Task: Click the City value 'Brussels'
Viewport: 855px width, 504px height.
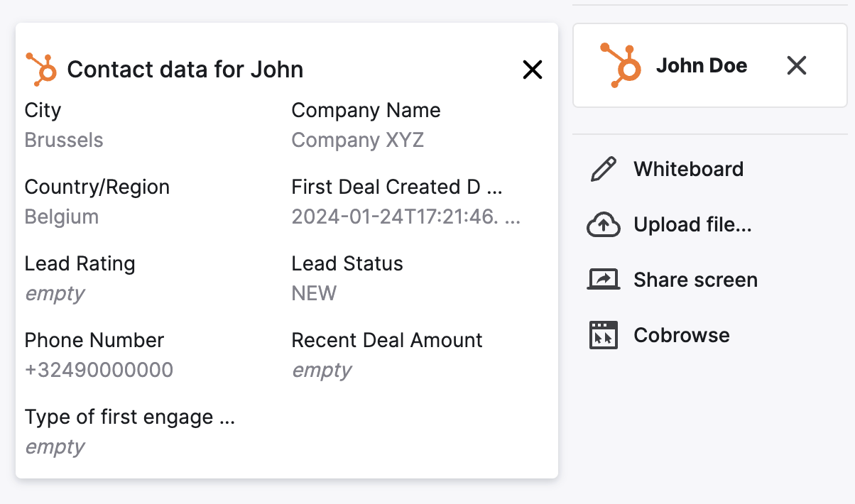Action: 64,140
